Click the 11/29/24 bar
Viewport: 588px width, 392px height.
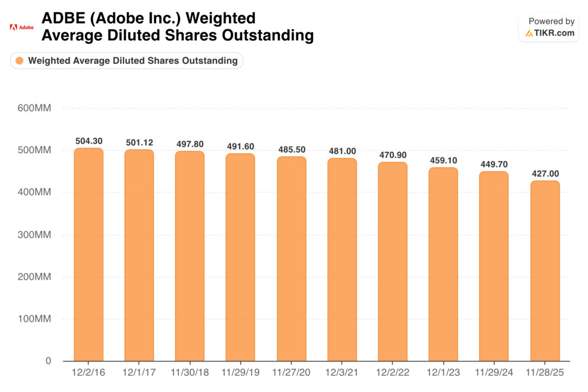494,266
